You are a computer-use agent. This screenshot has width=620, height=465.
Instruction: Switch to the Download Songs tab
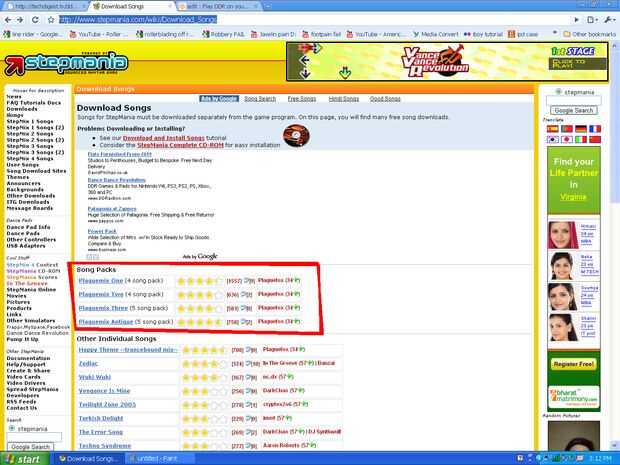click(x=132, y=6)
